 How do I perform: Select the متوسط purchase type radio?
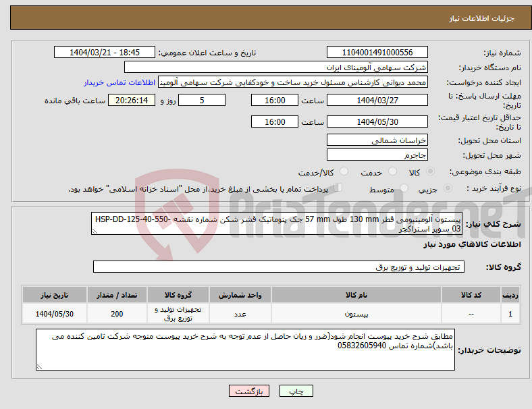tap(404, 188)
